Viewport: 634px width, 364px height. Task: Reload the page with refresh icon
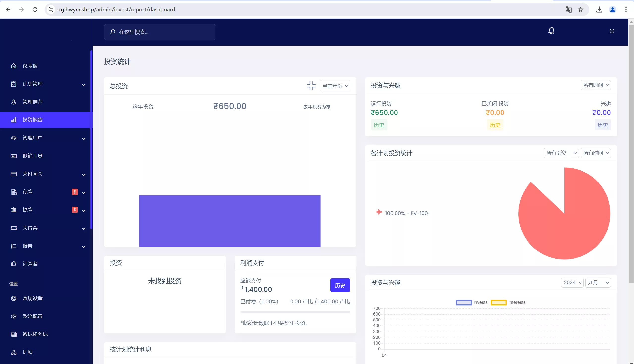(35, 9)
